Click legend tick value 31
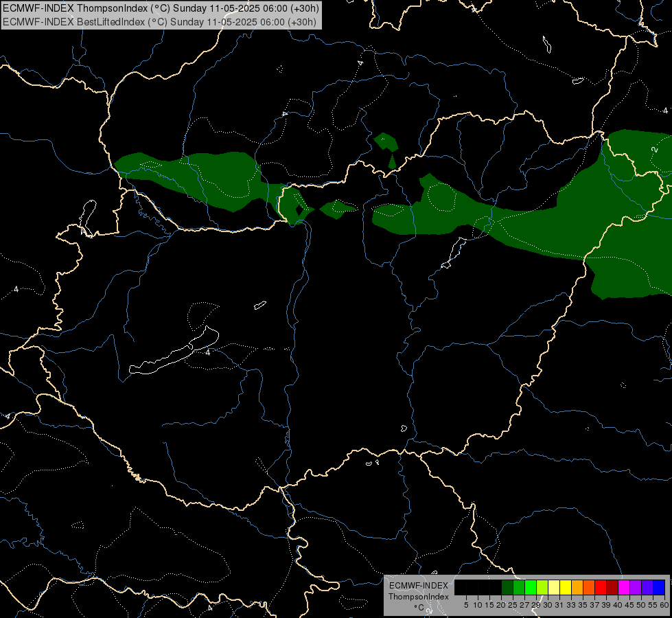 [x=559, y=605]
